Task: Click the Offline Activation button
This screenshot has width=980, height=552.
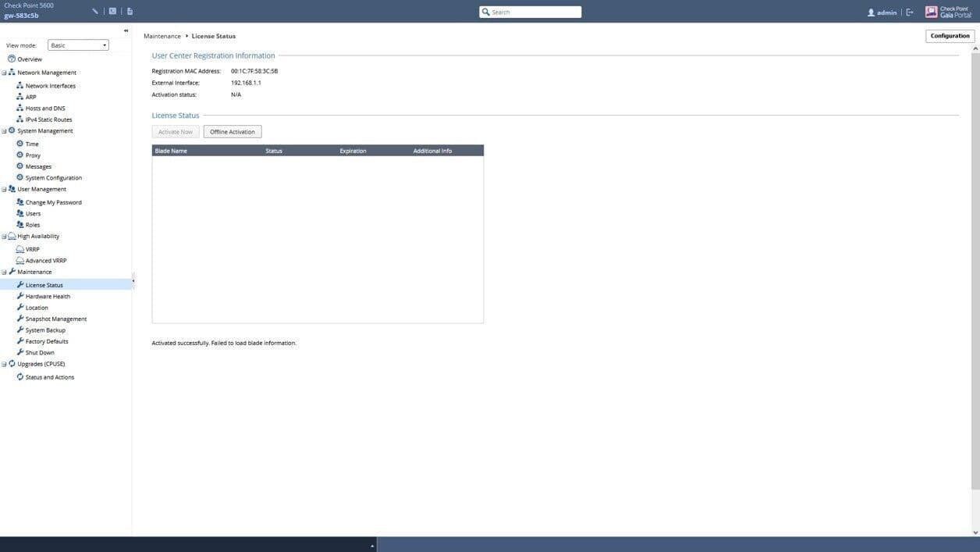Action: coord(233,132)
